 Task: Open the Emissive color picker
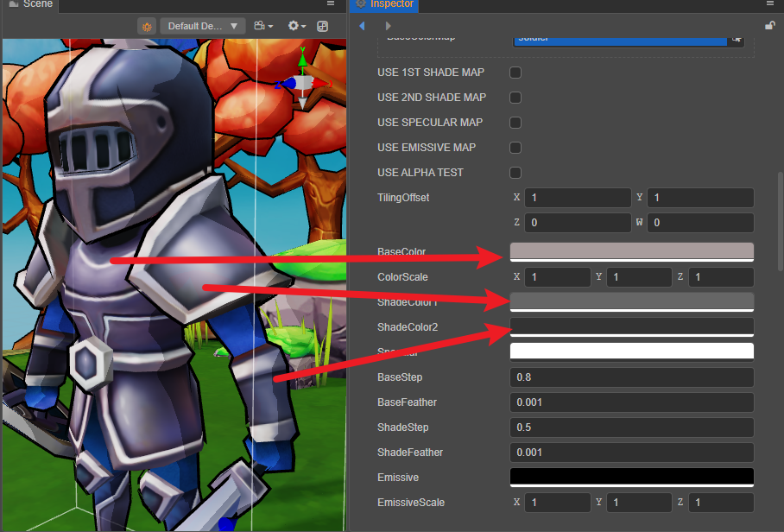pyautogui.click(x=632, y=477)
